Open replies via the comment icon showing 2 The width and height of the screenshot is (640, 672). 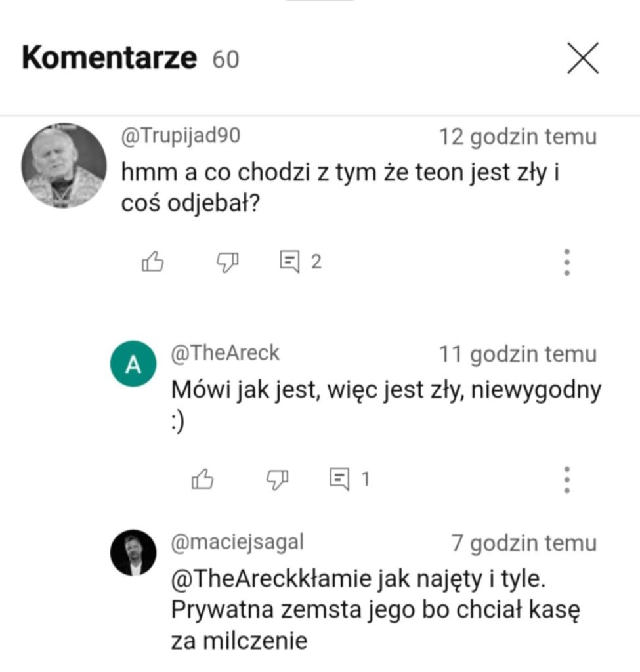tap(292, 262)
